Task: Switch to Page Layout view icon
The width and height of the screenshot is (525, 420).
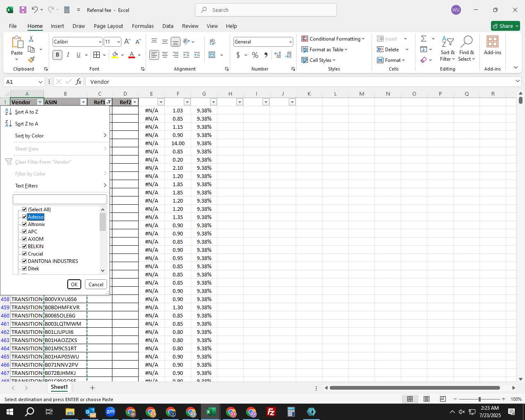Action: (427, 399)
